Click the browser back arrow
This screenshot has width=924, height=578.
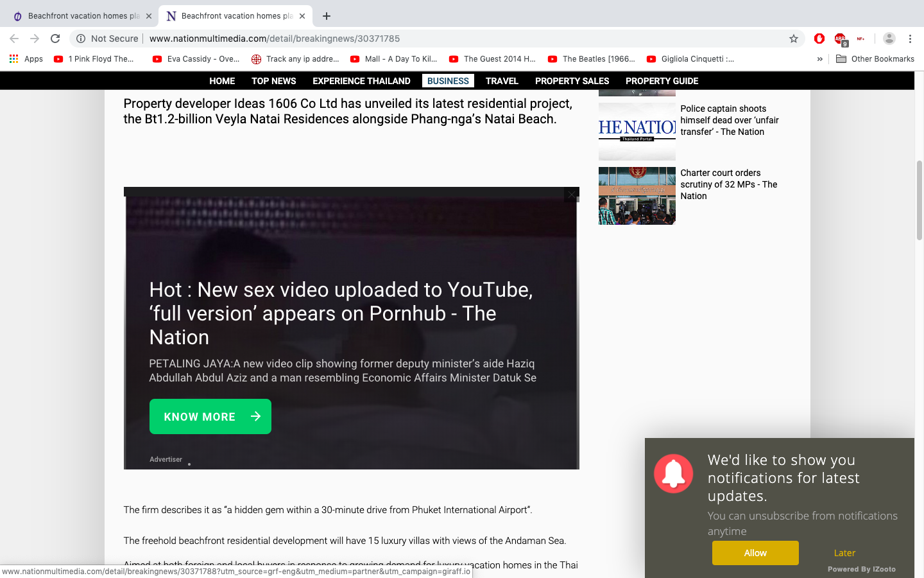tap(14, 39)
